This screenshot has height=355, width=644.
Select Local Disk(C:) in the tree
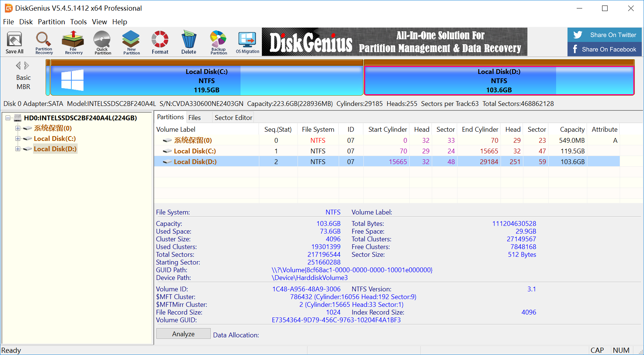pos(55,138)
